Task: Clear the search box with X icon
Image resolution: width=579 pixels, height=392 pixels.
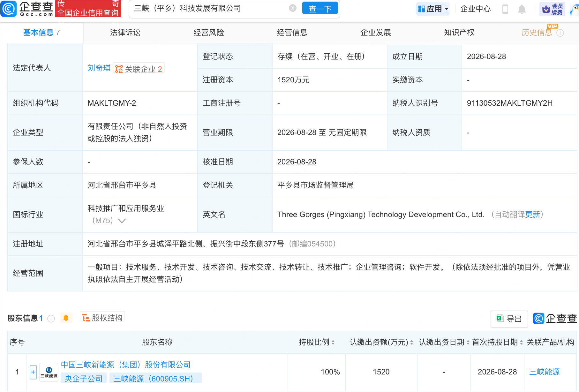Action: point(292,8)
